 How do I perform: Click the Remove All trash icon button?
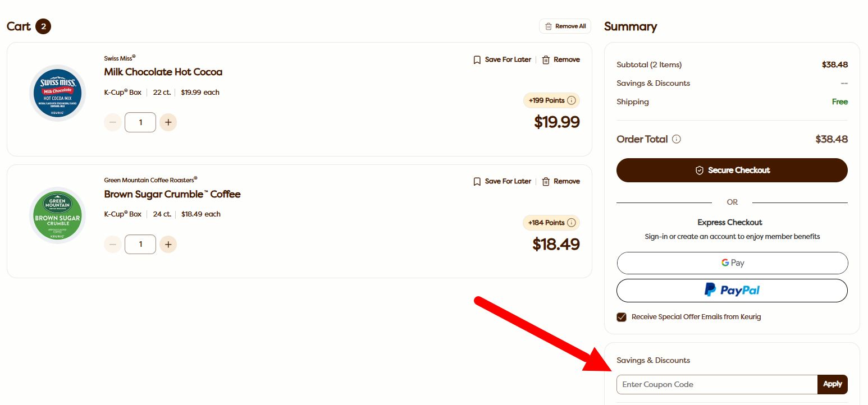click(x=565, y=26)
